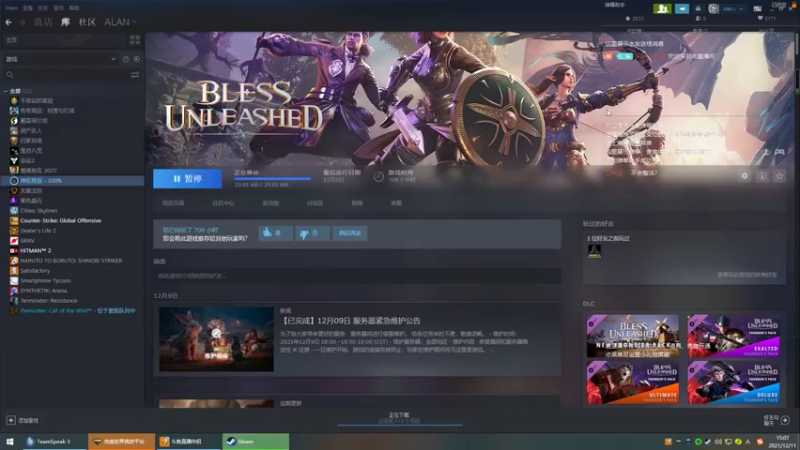Click the add game plus icon
The image size is (800, 450).
(11, 420)
